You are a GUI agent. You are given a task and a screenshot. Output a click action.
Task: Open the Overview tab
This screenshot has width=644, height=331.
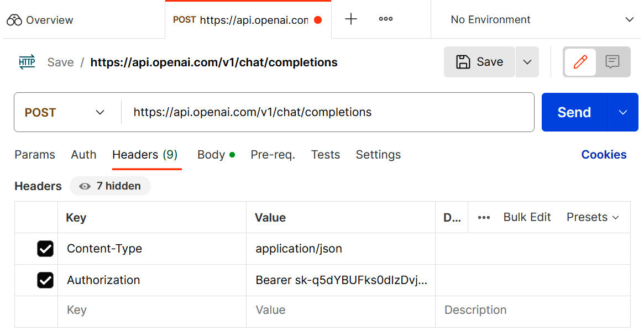coord(40,20)
